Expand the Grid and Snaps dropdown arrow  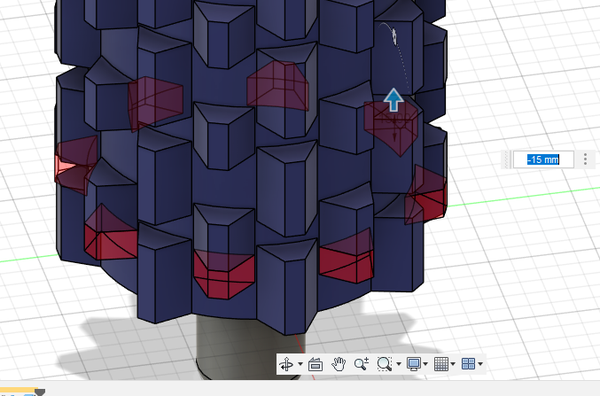coord(453,364)
